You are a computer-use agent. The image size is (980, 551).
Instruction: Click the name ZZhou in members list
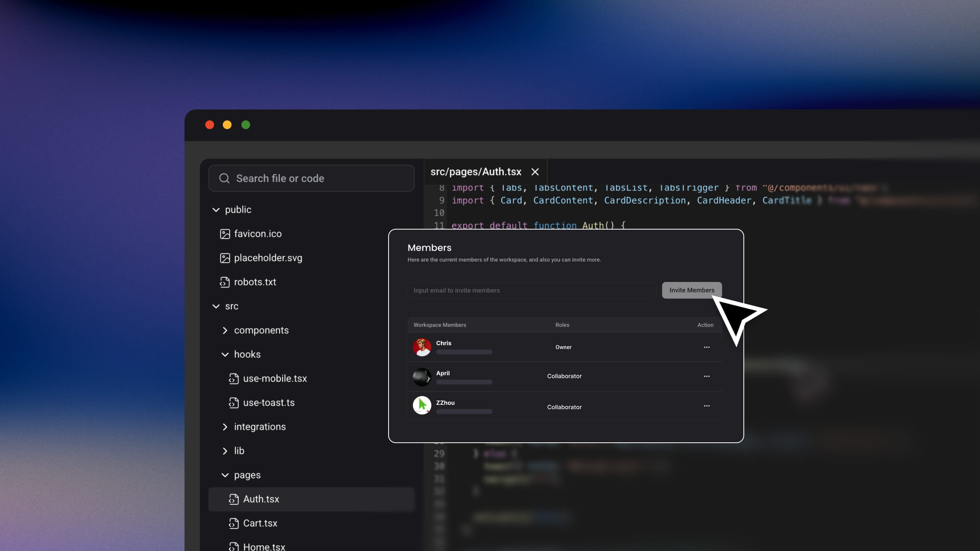pos(445,403)
